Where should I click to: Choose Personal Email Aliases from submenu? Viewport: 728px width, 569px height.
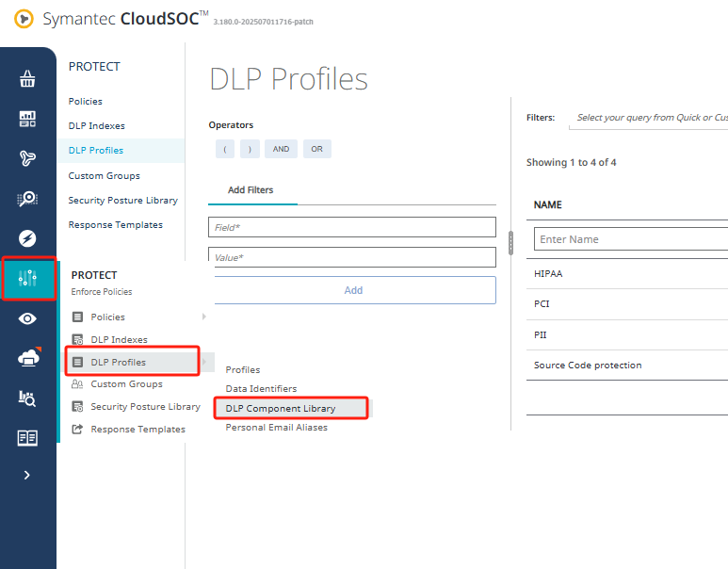(277, 428)
